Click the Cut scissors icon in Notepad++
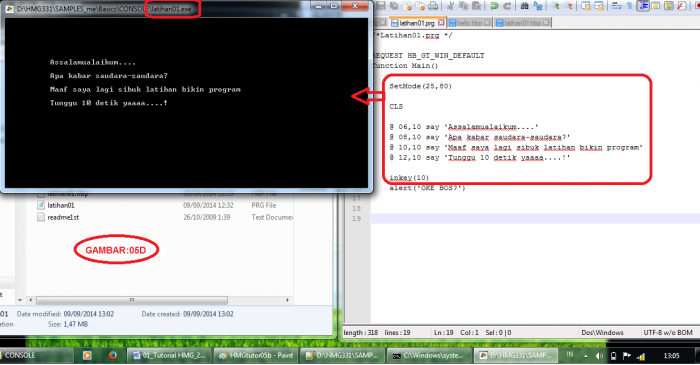Screen dimensions: 700x365 pyautogui.click(x=450, y=6)
